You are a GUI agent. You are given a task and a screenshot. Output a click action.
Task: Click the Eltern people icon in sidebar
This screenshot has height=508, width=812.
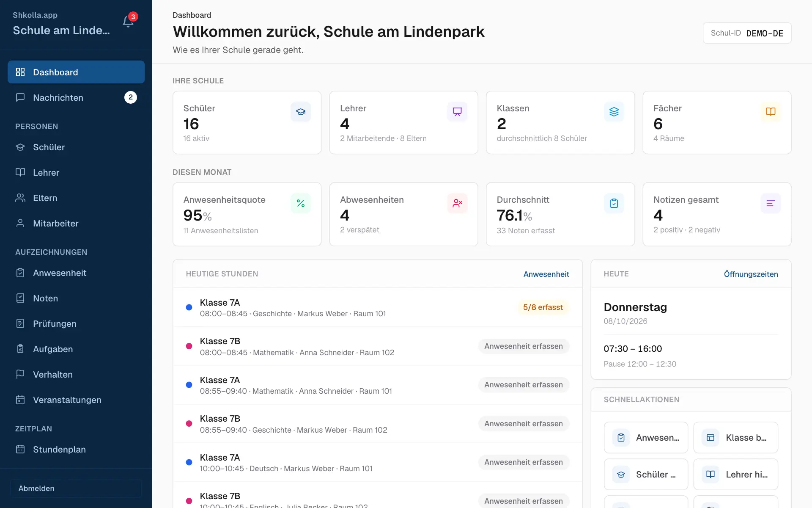point(20,198)
